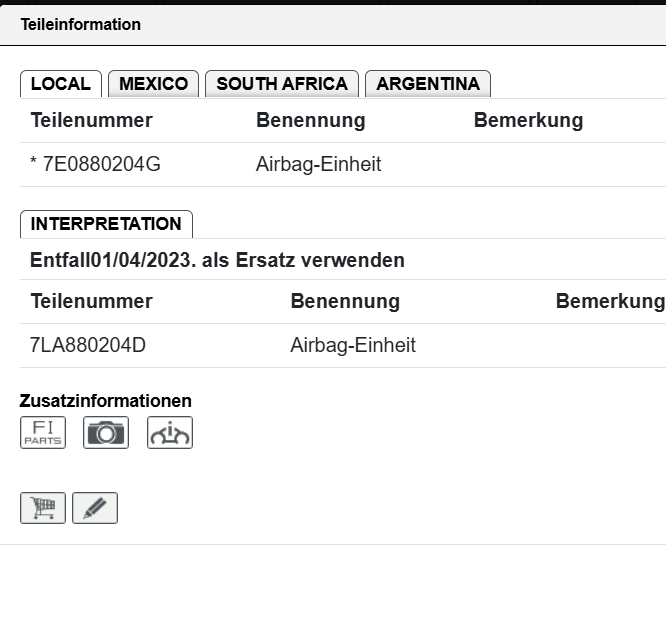Click the INTERPRETATION tab
This screenshot has width=666, height=620.
106,224
